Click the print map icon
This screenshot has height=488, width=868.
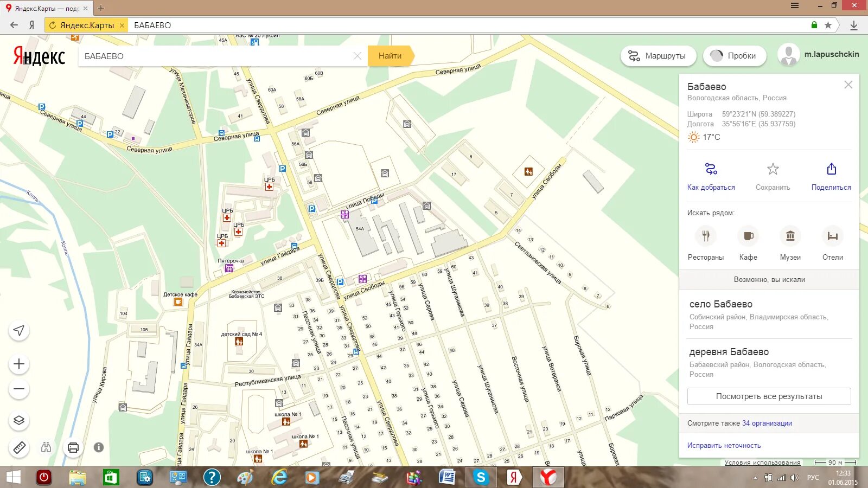[73, 447]
